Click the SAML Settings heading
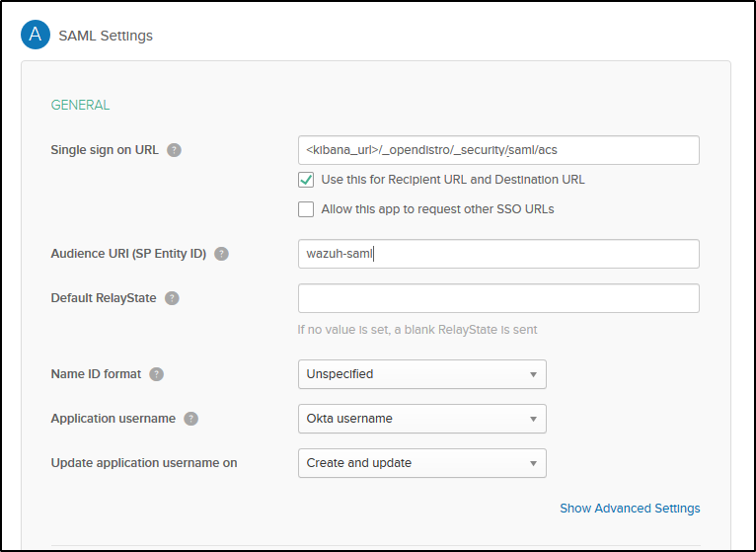Viewport: 756px width, 552px height. point(106,37)
